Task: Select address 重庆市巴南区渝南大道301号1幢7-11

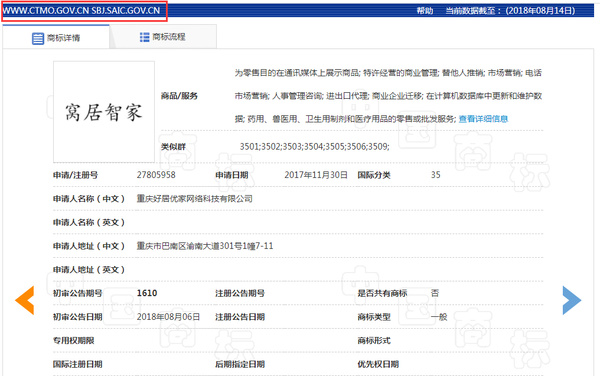Action: (205, 246)
